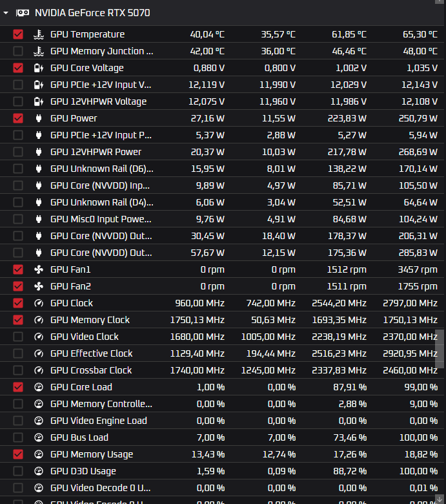Screen dimensions: 446x504
Task: Click the load icon for GPU Bus Load
Action: click(x=39, y=437)
